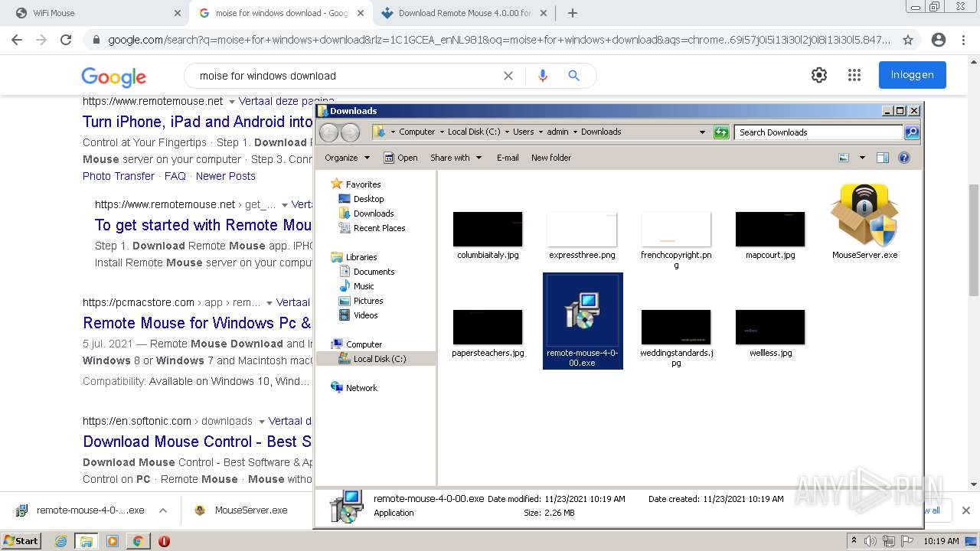Open Internet Explorer from taskbar

[60, 541]
